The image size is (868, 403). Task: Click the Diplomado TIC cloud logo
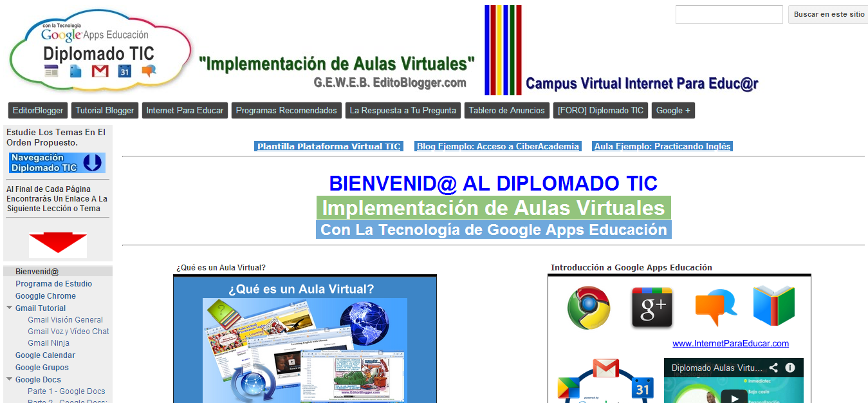point(100,50)
